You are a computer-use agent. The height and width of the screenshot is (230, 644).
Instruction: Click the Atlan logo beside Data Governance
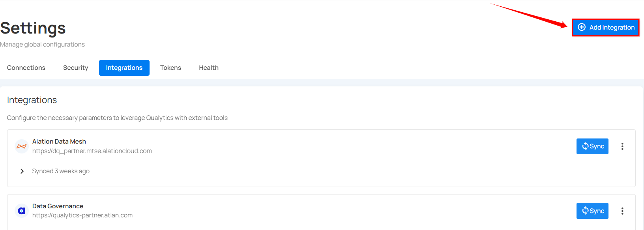tap(21, 211)
